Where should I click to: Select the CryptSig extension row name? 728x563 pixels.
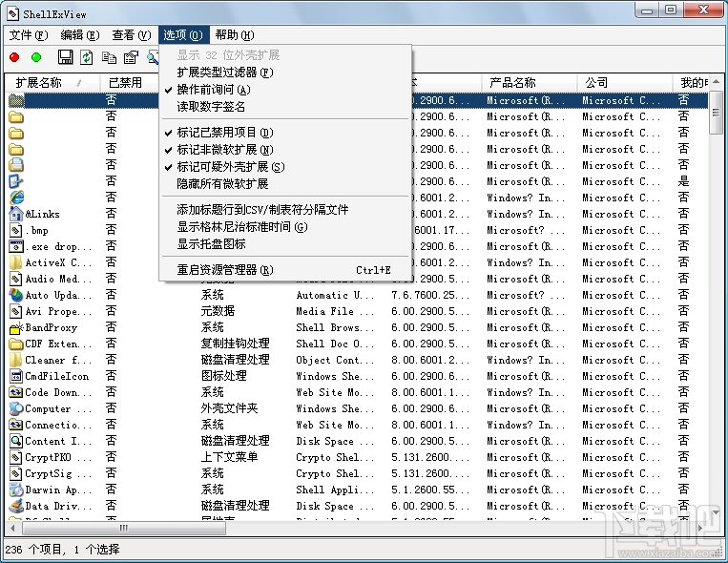click(58, 473)
